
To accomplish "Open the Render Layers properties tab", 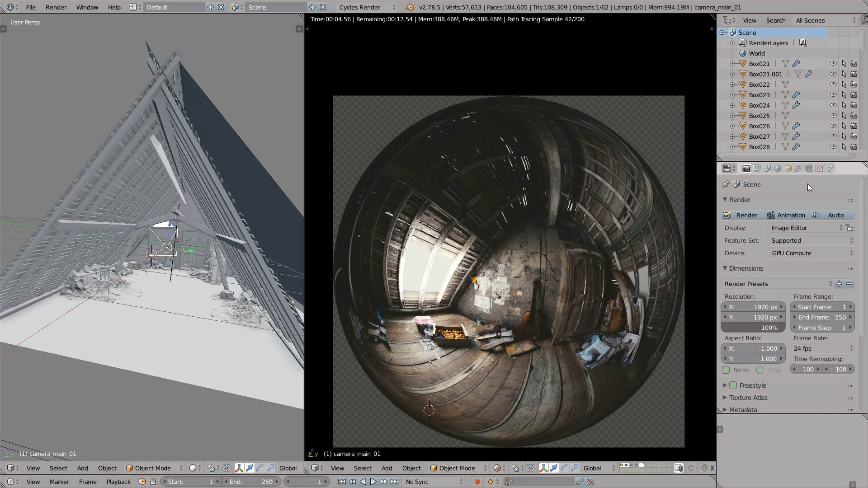I will tap(757, 169).
